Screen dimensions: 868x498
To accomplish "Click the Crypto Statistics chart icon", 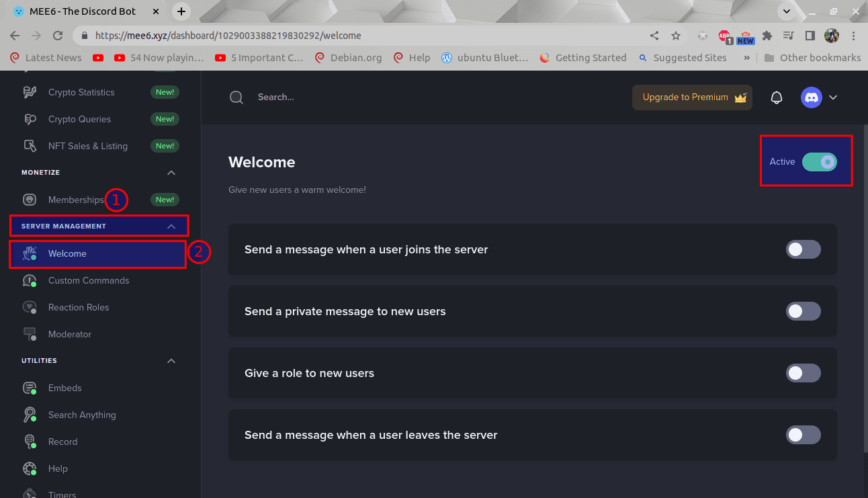I will 30,92.
